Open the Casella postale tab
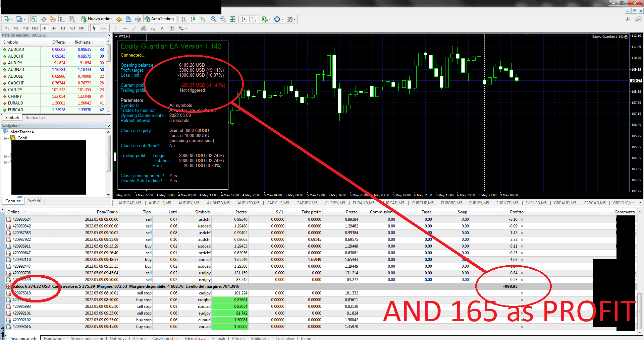 [x=165, y=338]
